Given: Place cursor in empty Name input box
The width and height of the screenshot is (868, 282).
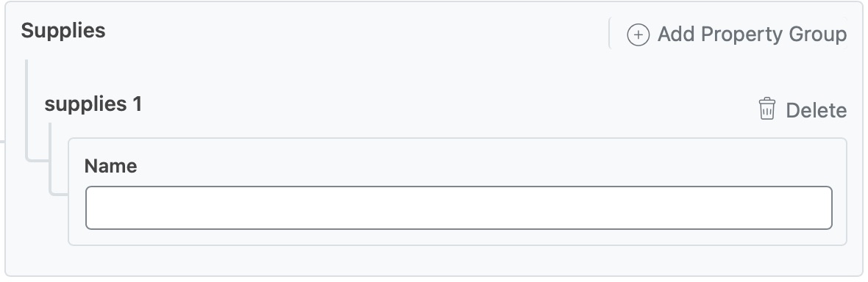Looking at the screenshot, I should pos(459,208).
